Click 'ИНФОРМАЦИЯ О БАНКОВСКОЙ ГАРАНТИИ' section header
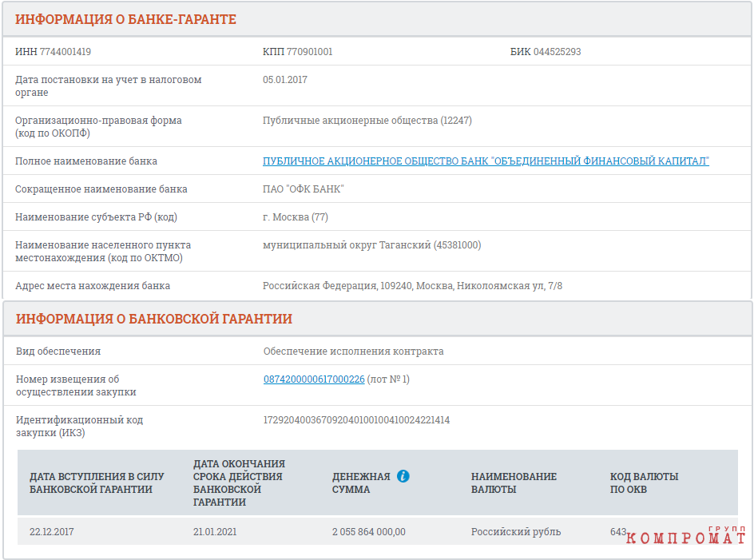The width and height of the screenshot is (754, 560). pyautogui.click(x=154, y=319)
